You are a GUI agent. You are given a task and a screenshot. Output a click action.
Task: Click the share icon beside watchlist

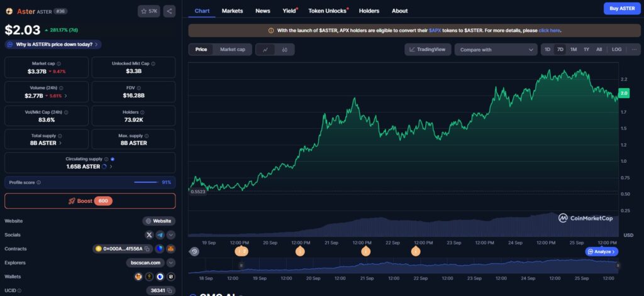(169, 11)
